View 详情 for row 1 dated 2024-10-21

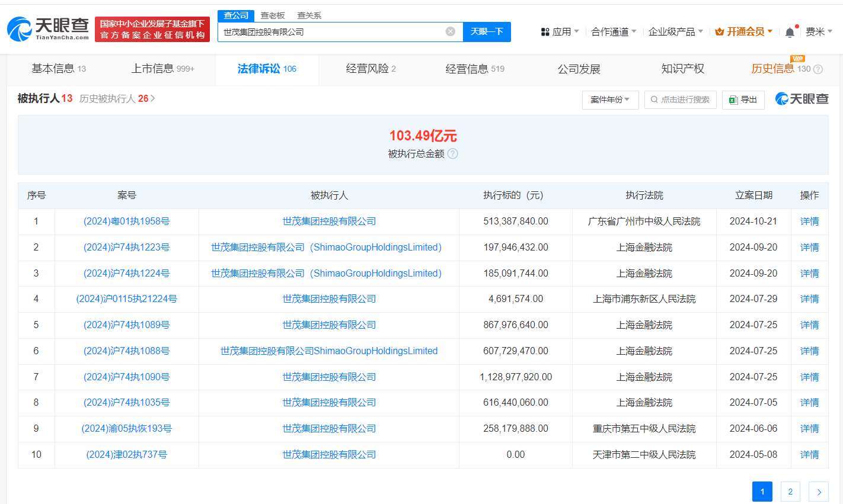[809, 221]
